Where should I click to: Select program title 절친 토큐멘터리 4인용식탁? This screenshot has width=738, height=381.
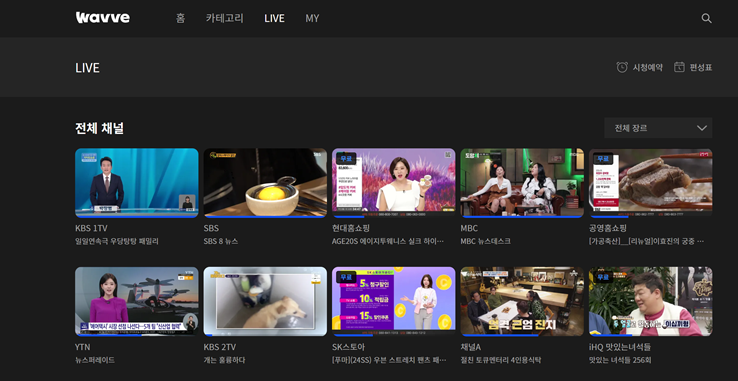(x=501, y=360)
